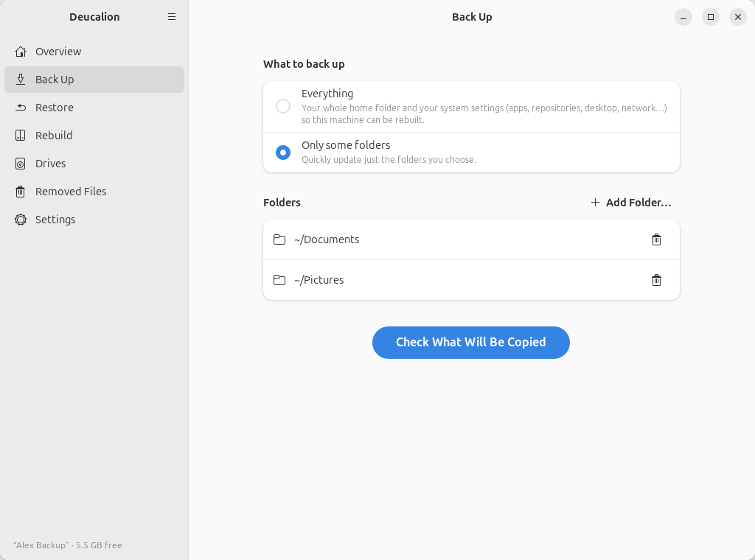Screen dimensions: 755x560
Task: Switch to the Rebuild page
Action: 94,135
